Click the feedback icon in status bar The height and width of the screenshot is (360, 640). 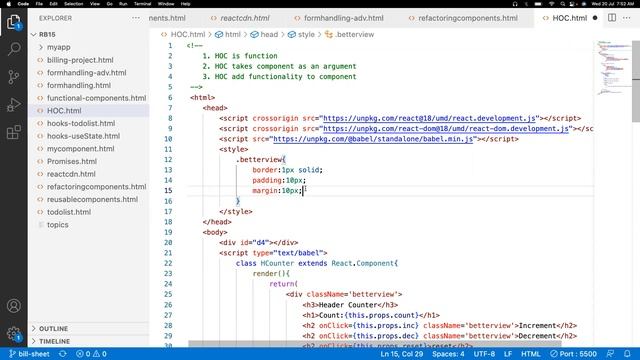click(x=611, y=354)
